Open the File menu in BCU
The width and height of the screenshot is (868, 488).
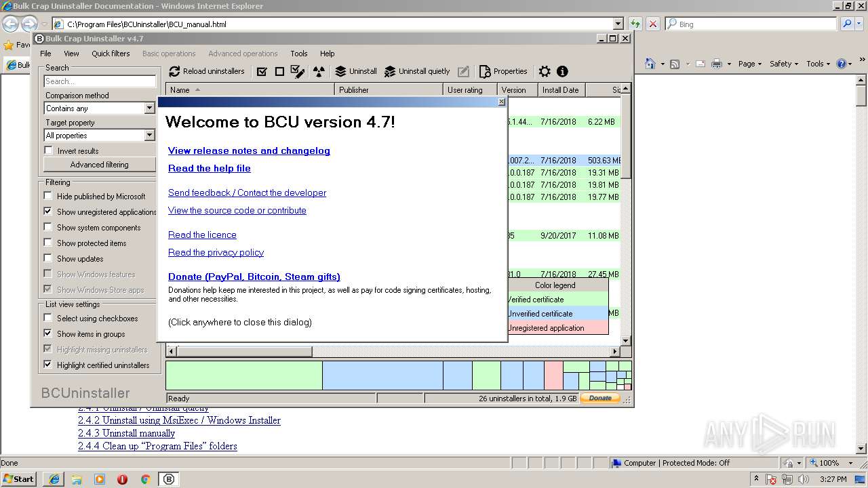coord(45,54)
